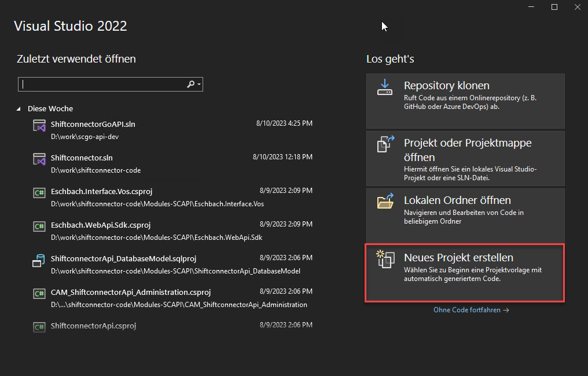Screen dimensions: 588x376
Task: Click the 8/10/2023 12:18 PM timestamp
Action: 283,157
